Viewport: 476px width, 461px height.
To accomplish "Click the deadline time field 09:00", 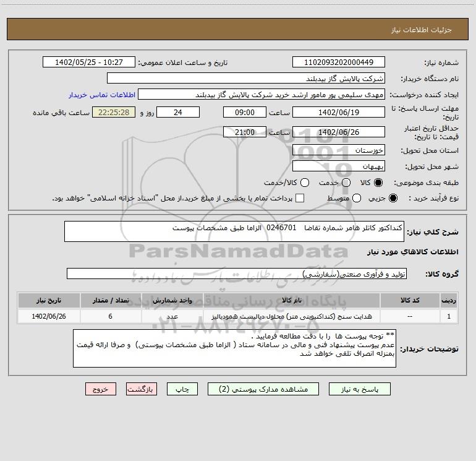I will pyautogui.click(x=245, y=113).
